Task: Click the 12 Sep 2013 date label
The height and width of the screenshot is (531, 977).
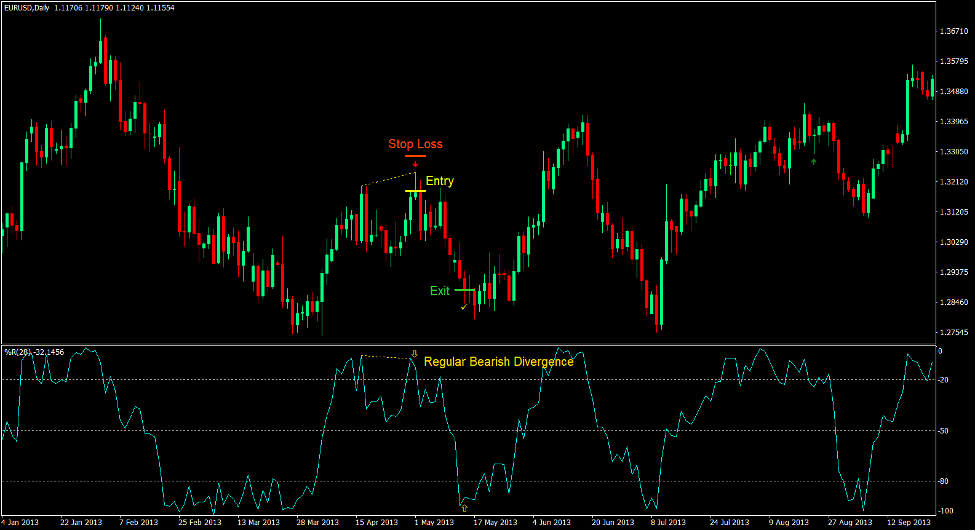Action: coord(908,522)
